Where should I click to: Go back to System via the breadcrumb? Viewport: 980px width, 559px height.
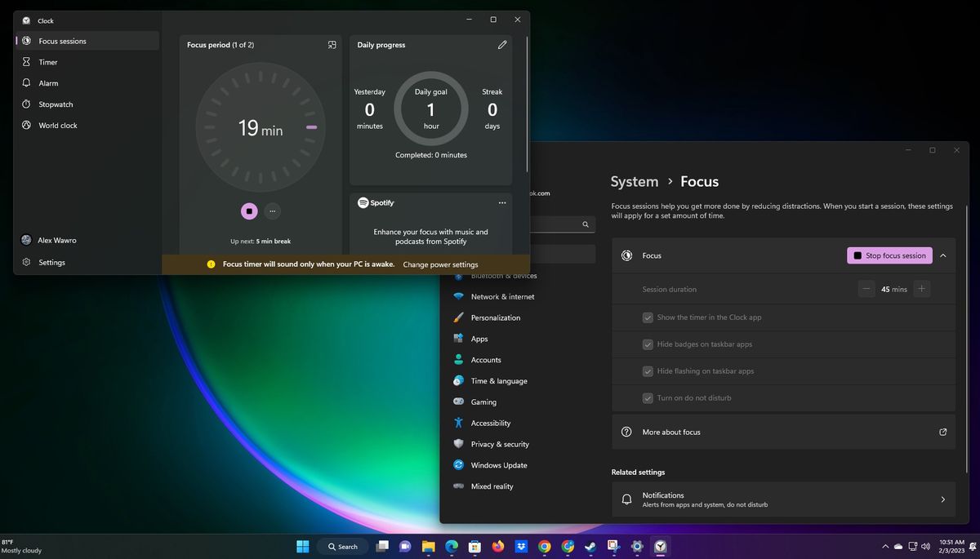point(635,181)
